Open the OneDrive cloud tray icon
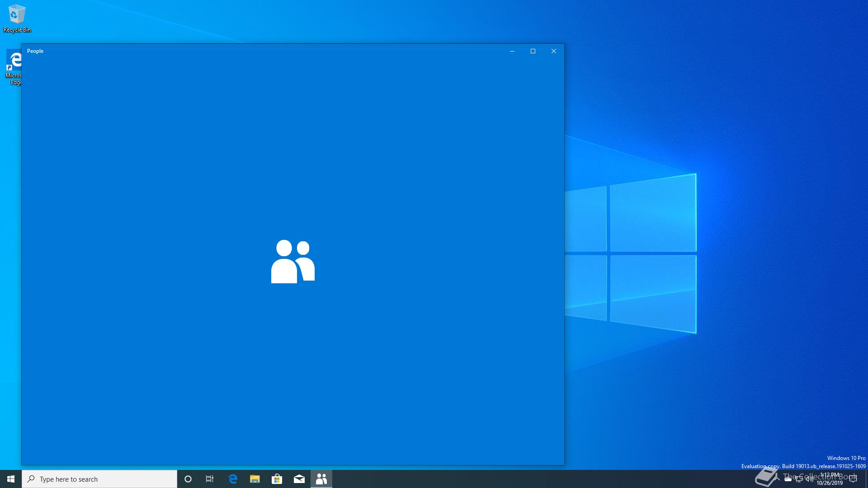Image resolution: width=868 pixels, height=488 pixels. pyautogui.click(x=788, y=479)
